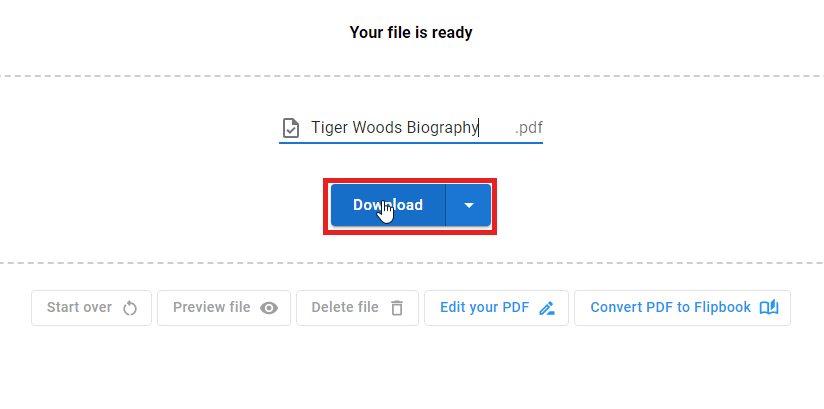Choose the Delete file text label
This screenshot has width=824, height=409.
(x=345, y=308)
